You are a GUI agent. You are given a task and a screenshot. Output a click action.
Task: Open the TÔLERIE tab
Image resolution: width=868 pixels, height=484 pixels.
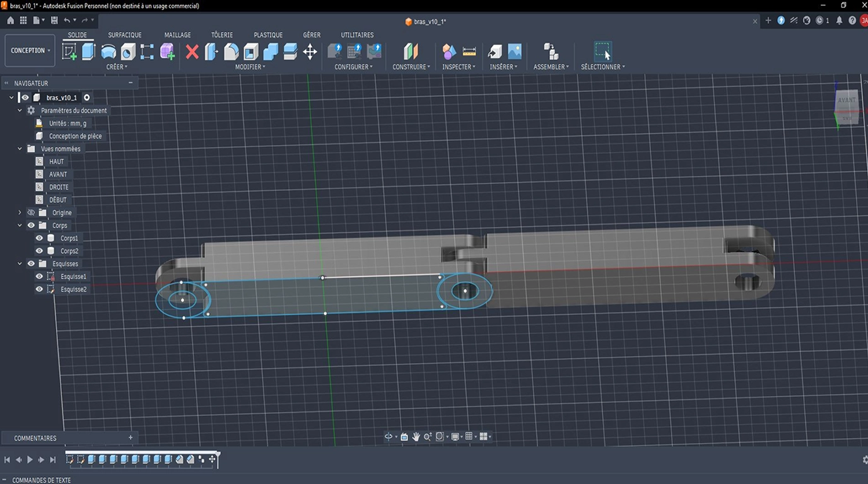[x=222, y=35]
